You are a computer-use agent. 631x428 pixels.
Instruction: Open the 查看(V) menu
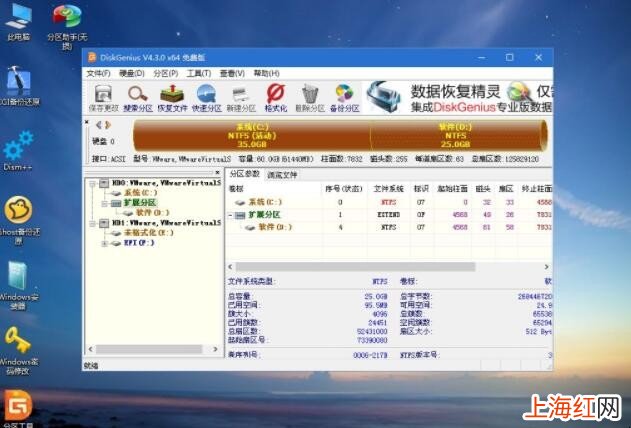[x=232, y=74]
